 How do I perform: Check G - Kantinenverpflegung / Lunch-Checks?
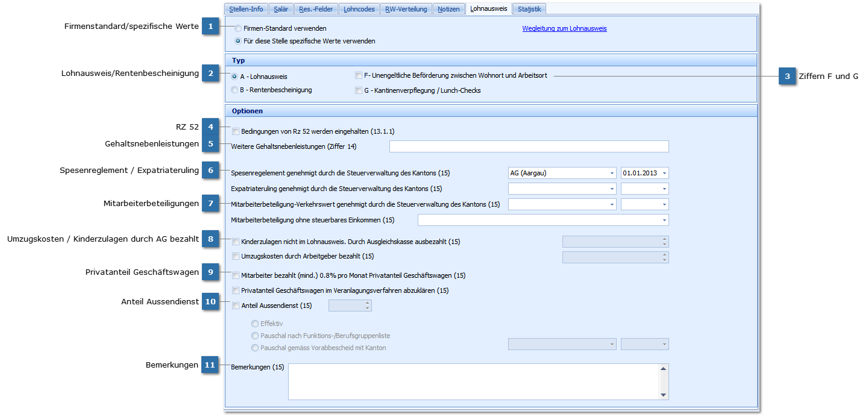tap(359, 90)
